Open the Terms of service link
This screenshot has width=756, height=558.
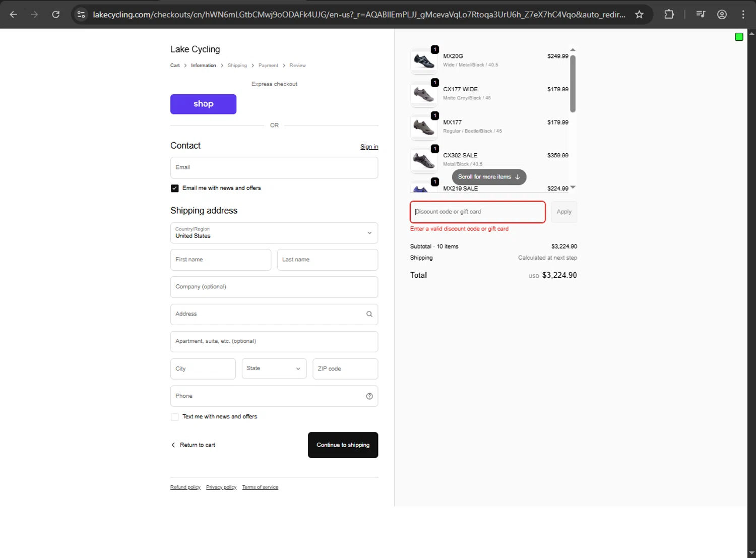pos(260,487)
